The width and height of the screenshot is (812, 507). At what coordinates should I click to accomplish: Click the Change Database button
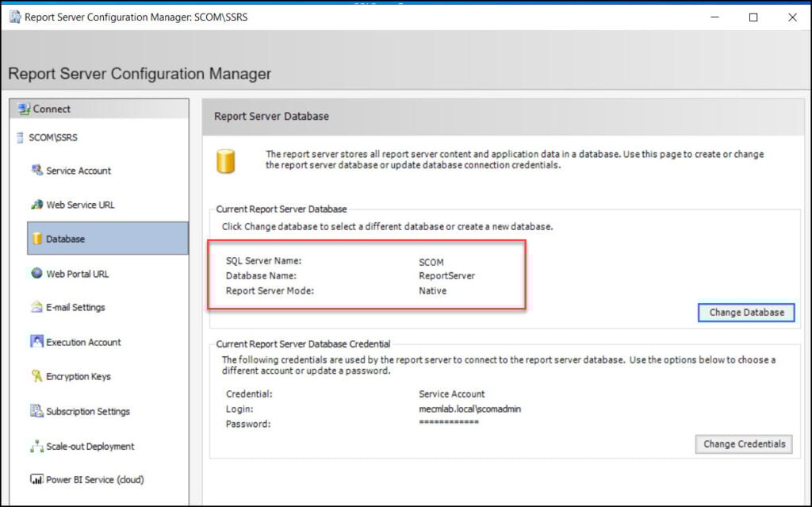(746, 313)
